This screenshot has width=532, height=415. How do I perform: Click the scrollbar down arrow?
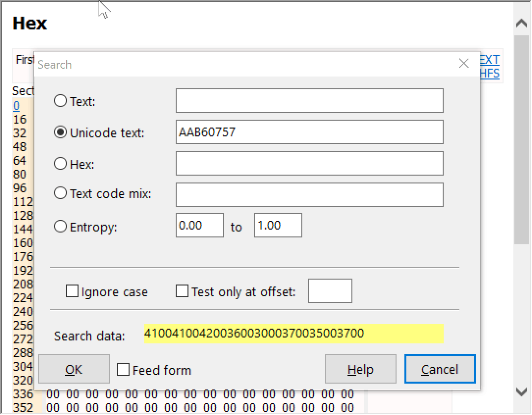[522, 392]
